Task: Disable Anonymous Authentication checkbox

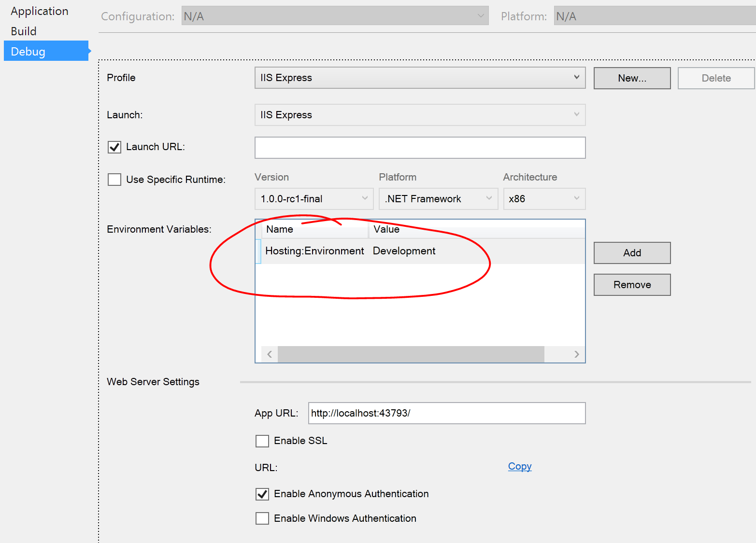Action: (262, 494)
